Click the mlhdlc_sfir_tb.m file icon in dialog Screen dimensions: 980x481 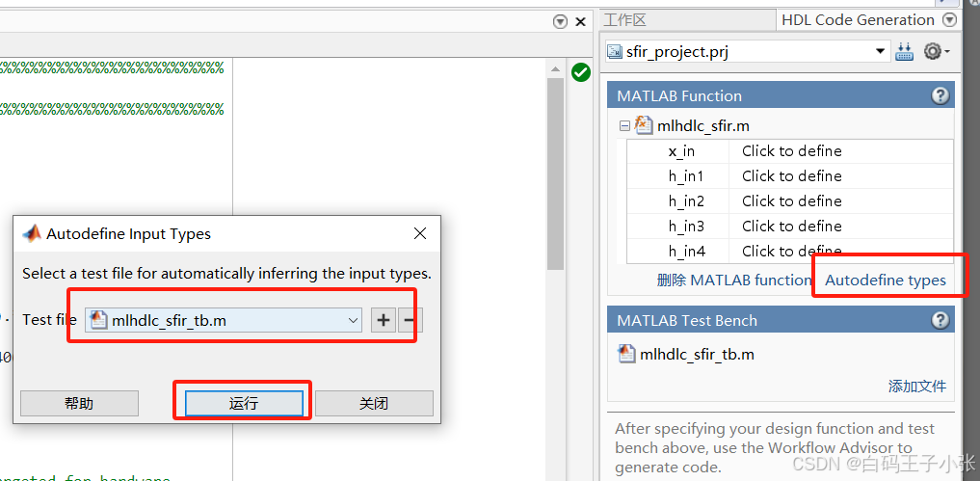coord(99,320)
